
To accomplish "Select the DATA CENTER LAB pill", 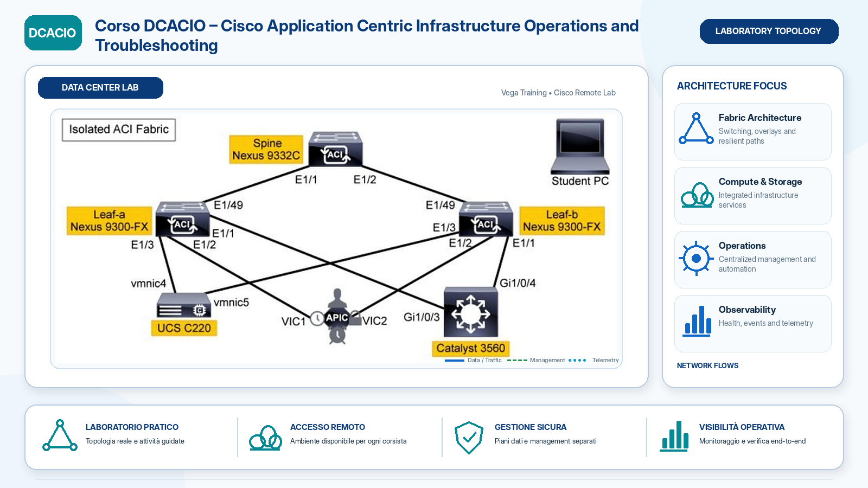I will pyautogui.click(x=100, y=87).
